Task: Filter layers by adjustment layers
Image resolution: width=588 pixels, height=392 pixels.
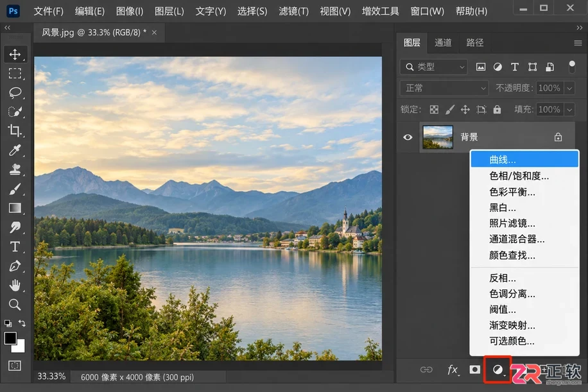Action: (497, 67)
